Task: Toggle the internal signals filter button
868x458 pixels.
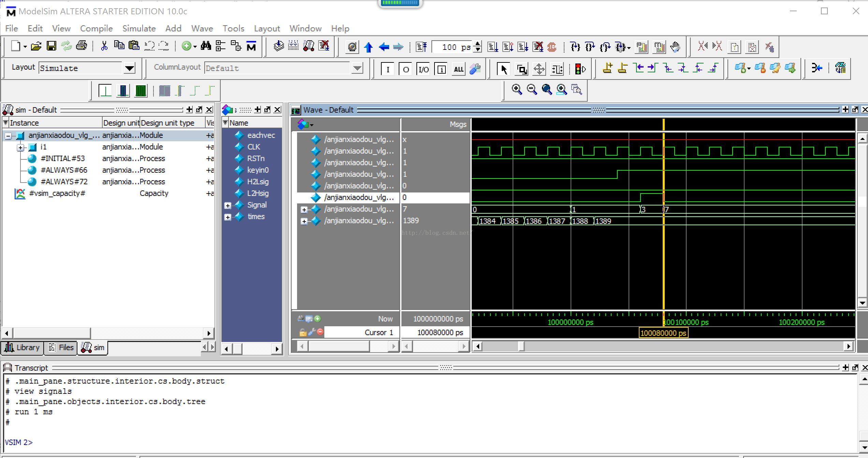Action: pos(441,69)
